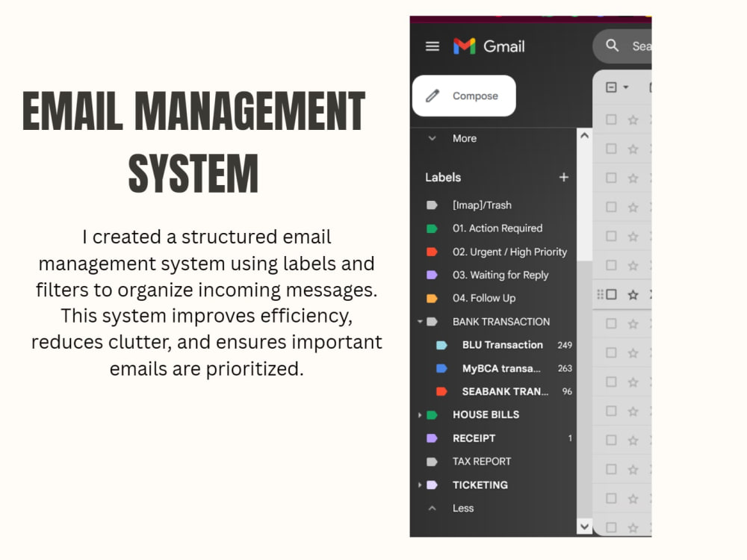Expand the HOUSE BILLS label arrow
The width and height of the screenshot is (747, 560).
[x=420, y=414]
